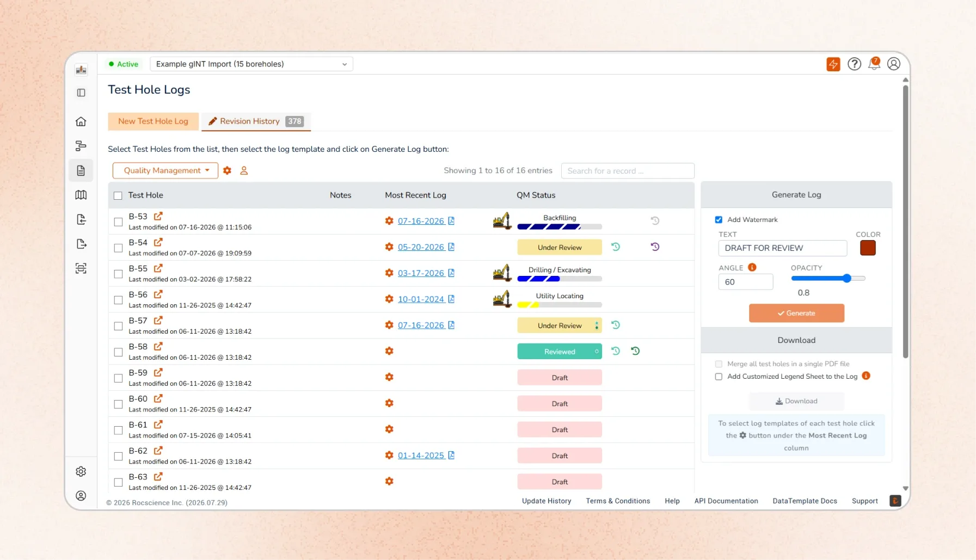This screenshot has height=560, width=976.
Task: Click the watermark color swatch
Action: (868, 248)
